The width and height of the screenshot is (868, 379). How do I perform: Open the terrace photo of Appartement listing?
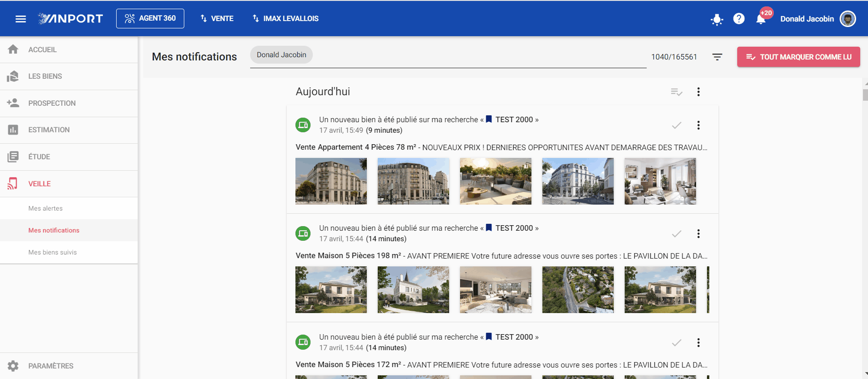pyautogui.click(x=496, y=181)
